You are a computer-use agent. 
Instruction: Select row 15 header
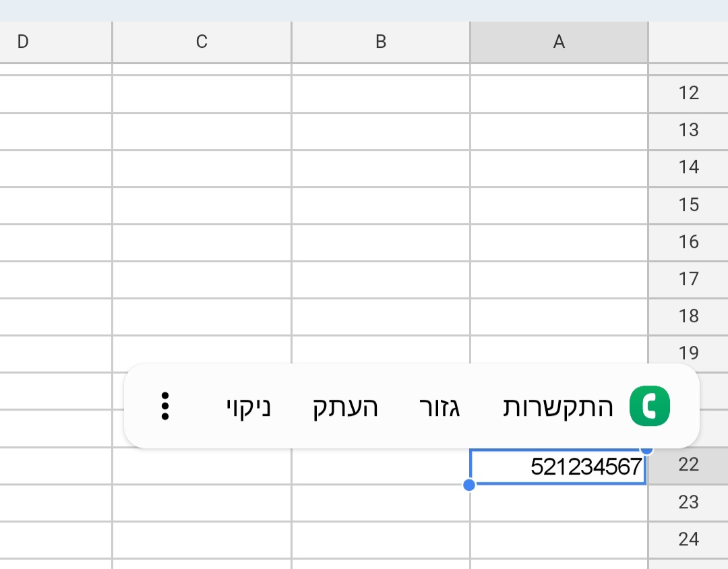(x=688, y=204)
